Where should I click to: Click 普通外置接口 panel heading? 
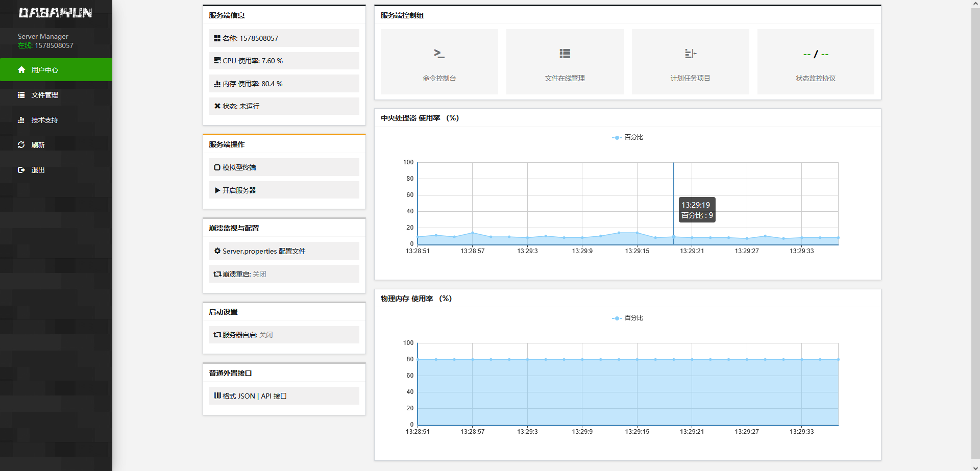(230, 373)
